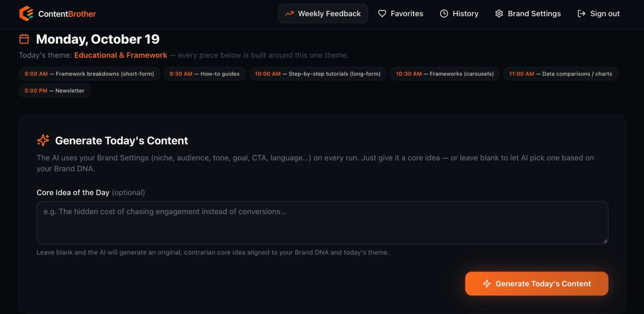Focus the Core Idea of the Day text box
Viewport: 644px width, 314px height.
click(322, 223)
